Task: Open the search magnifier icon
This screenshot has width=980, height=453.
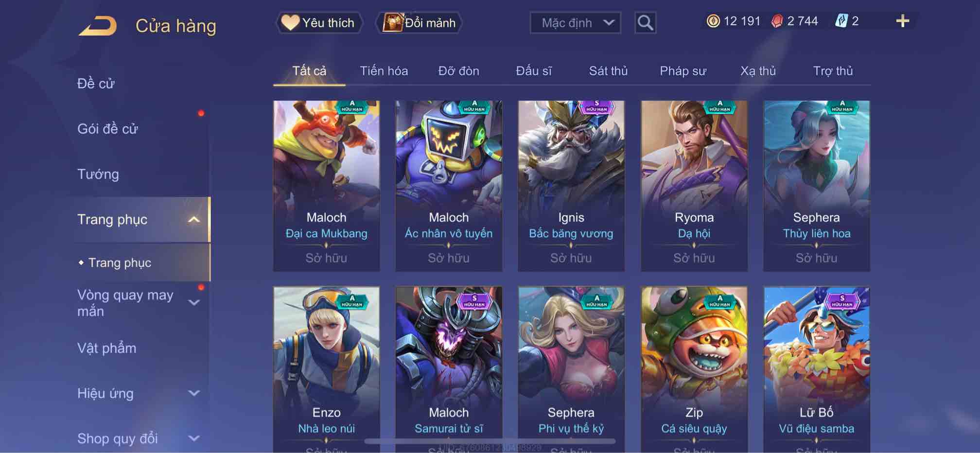Action: (x=645, y=23)
